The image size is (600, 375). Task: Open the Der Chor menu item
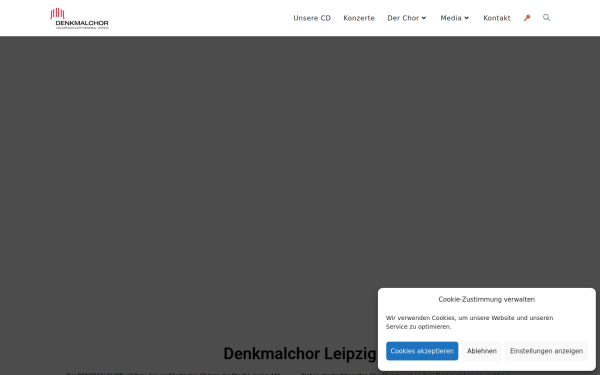pos(403,18)
